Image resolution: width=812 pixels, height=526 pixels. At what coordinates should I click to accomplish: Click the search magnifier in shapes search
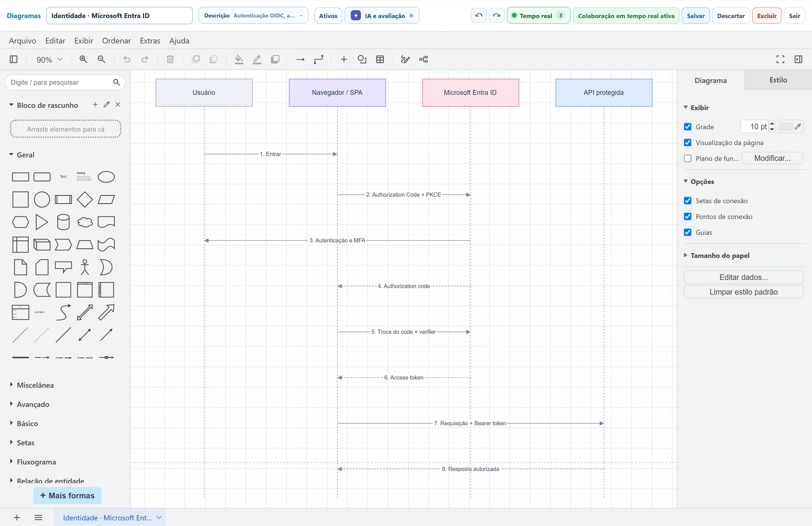pyautogui.click(x=116, y=82)
